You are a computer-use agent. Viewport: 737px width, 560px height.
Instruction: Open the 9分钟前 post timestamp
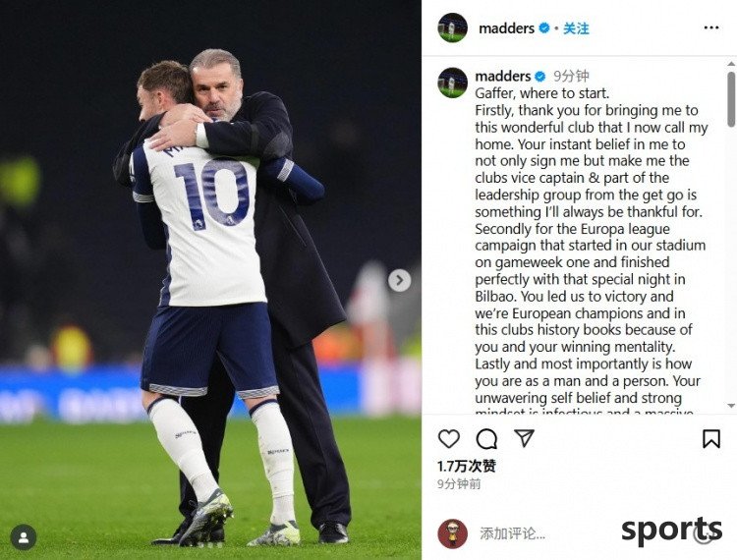click(x=459, y=484)
